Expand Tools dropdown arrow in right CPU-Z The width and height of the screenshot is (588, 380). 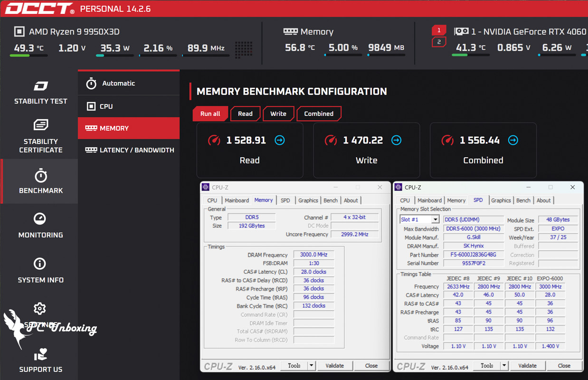point(504,365)
